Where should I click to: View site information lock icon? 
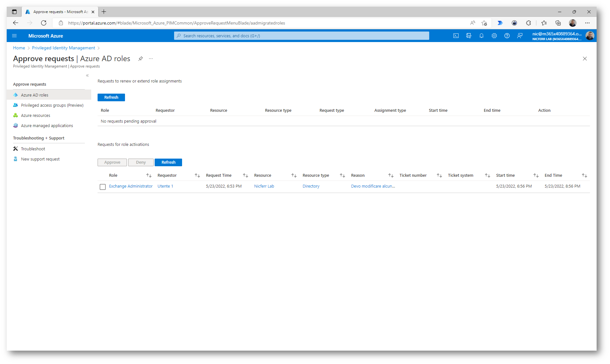tap(61, 23)
